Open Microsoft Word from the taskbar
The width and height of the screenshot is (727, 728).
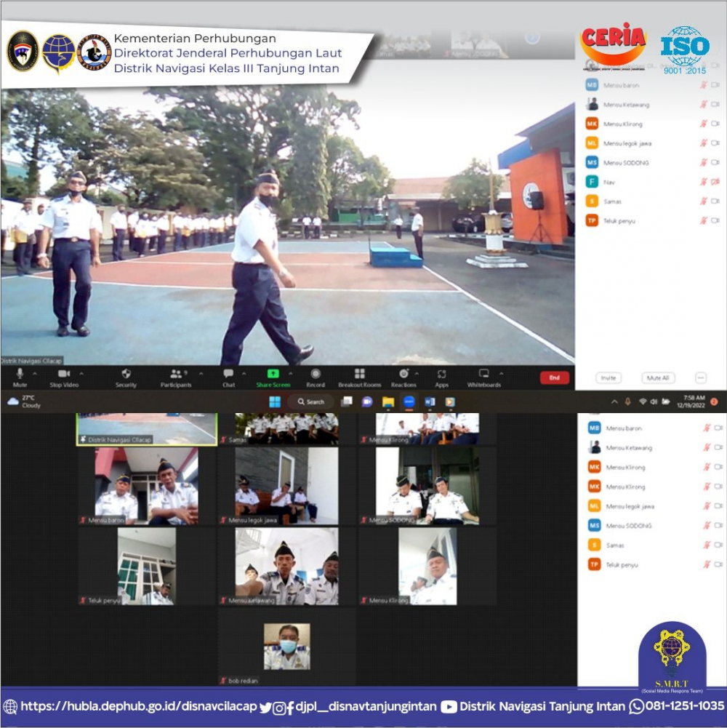click(x=430, y=402)
